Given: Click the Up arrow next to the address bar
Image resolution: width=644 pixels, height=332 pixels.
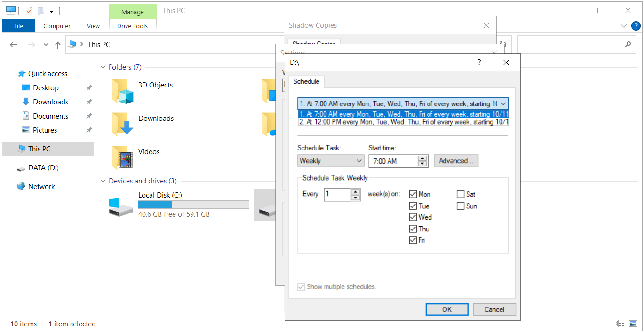Looking at the screenshot, I should point(58,45).
